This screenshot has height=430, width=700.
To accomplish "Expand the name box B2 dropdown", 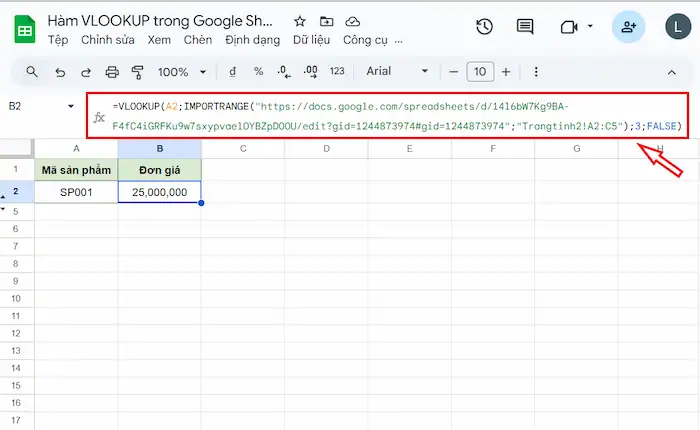I will (71, 106).
